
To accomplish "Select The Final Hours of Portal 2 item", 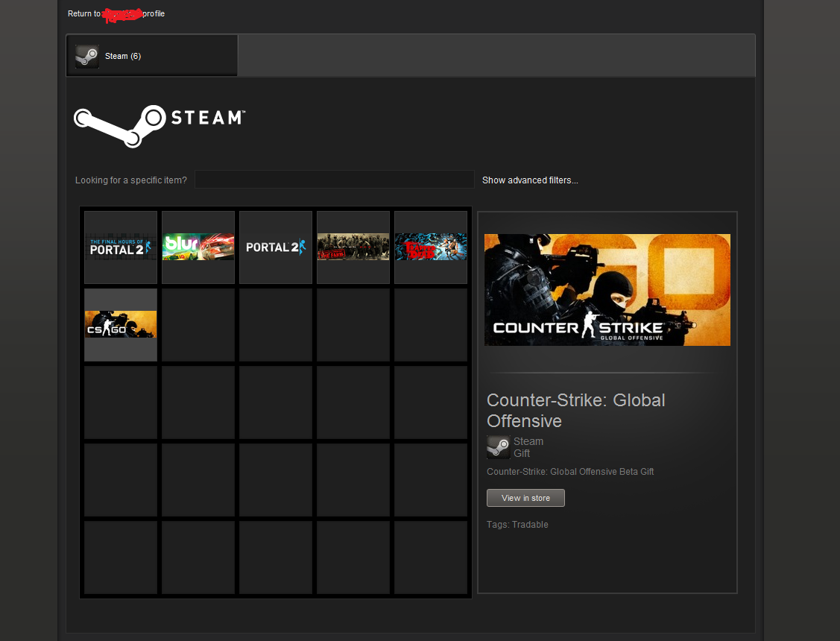I will click(x=121, y=247).
